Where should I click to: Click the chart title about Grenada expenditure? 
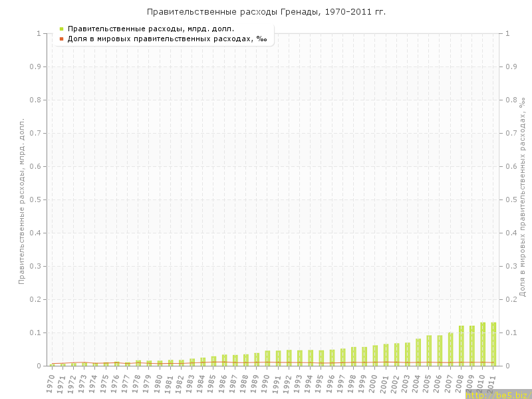pos(266,12)
